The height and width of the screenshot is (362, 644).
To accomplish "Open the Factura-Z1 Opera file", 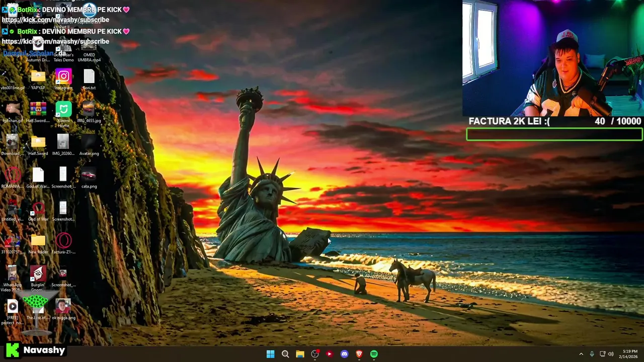I will click(x=63, y=244).
